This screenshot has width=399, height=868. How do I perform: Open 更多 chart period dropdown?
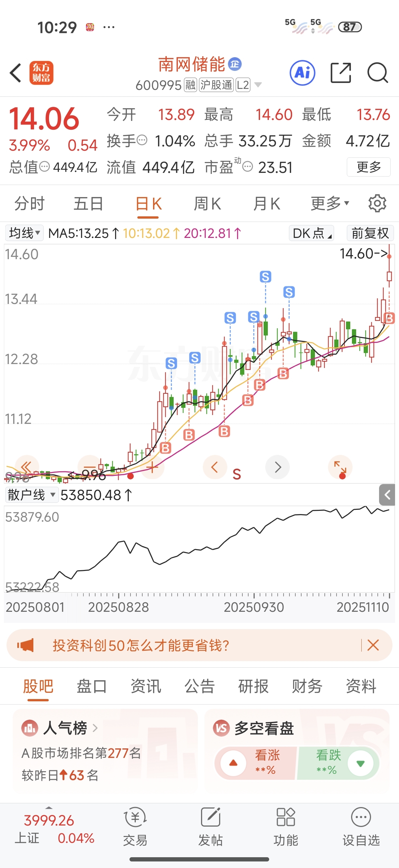point(330,204)
